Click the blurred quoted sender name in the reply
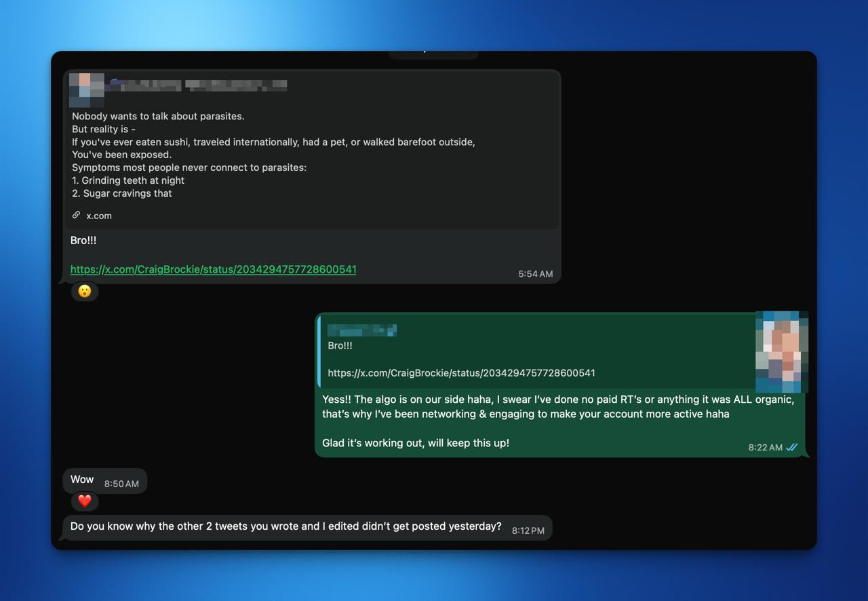The width and height of the screenshot is (868, 601). click(362, 330)
